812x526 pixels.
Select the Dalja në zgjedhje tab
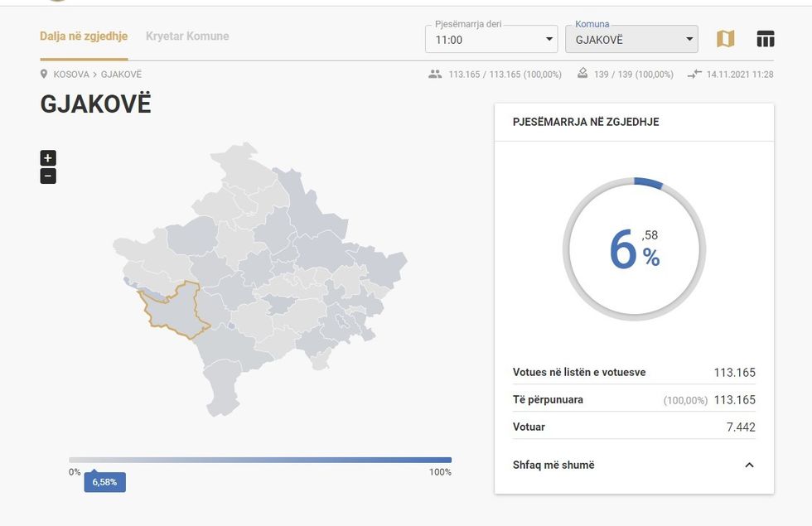click(x=84, y=36)
